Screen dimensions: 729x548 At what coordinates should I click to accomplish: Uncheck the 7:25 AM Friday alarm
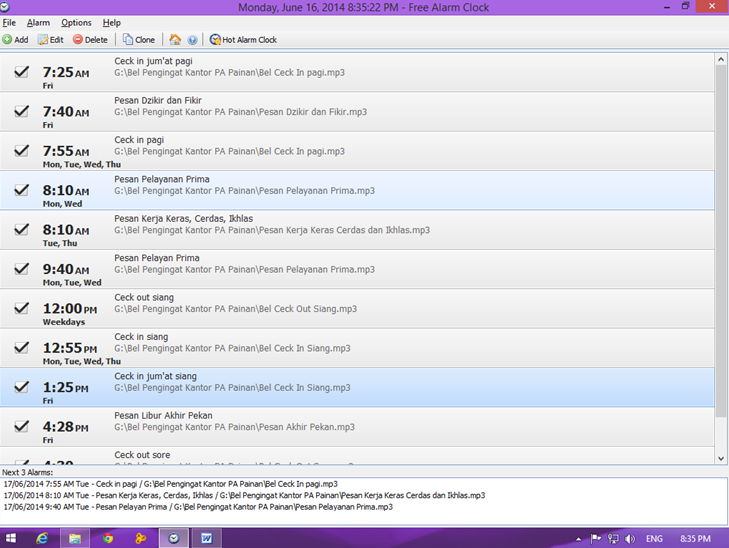tap(21, 72)
